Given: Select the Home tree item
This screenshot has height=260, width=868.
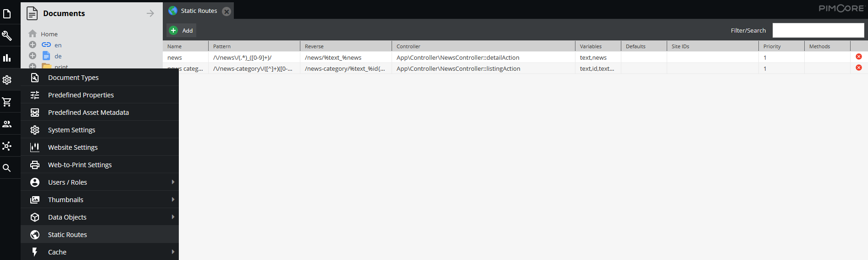Looking at the screenshot, I should (49, 34).
